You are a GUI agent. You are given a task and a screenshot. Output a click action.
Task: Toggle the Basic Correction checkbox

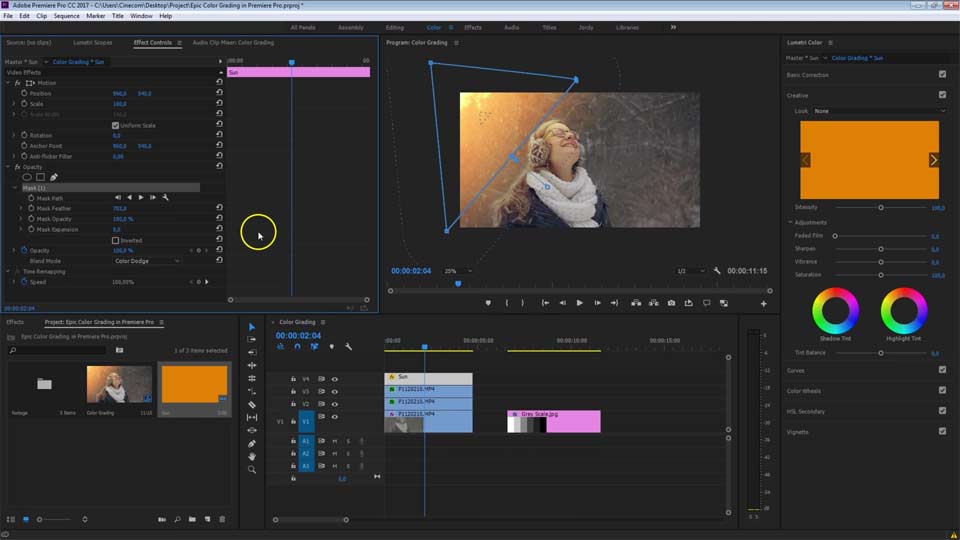[942, 74]
